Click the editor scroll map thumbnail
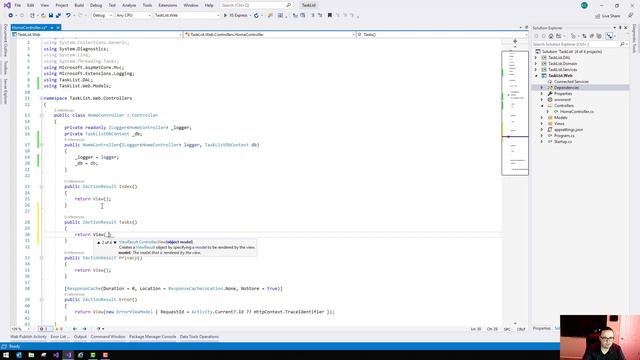The height and width of the screenshot is (360, 640). 515,113
